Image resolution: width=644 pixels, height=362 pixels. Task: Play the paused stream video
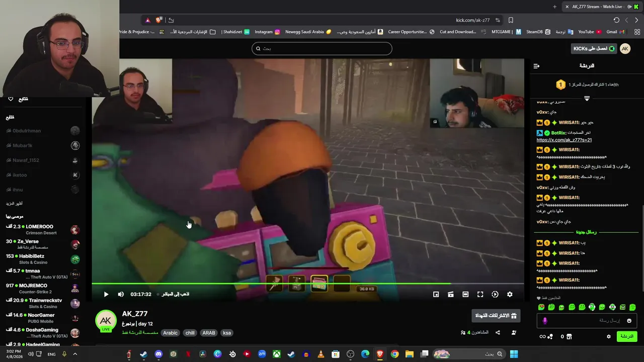coord(106,294)
